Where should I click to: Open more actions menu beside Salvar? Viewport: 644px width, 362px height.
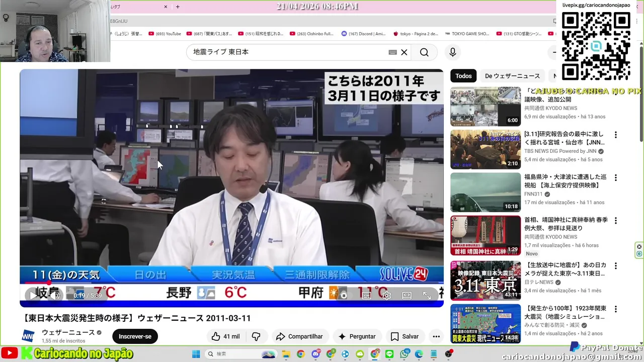436,336
